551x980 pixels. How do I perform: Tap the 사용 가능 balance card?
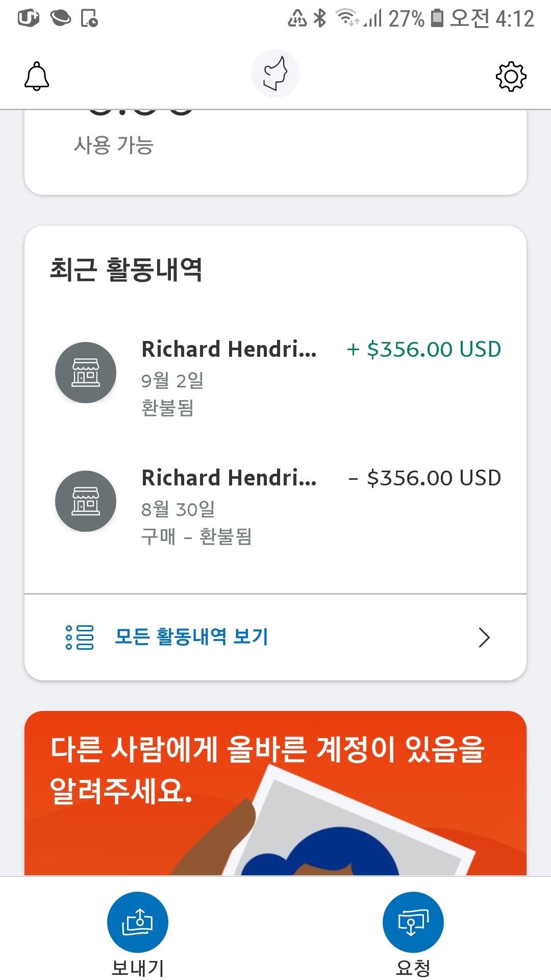click(275, 153)
